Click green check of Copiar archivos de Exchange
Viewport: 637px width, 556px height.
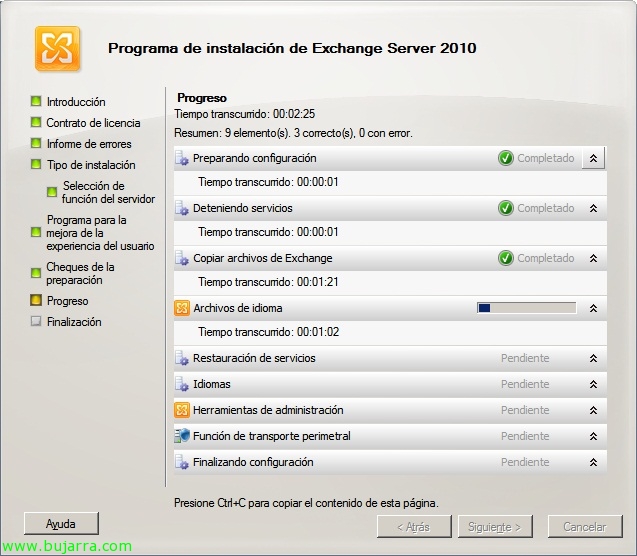505,258
